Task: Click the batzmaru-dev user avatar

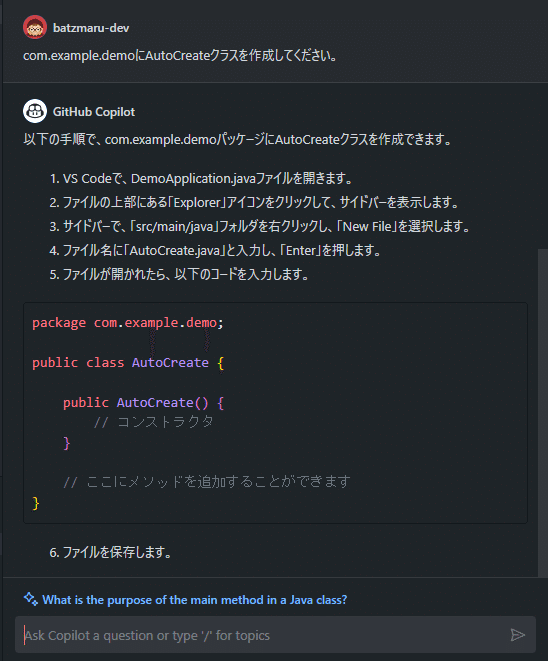Action: [x=35, y=27]
